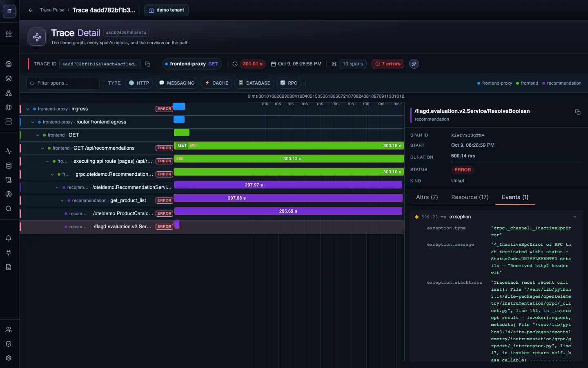Screen dimensions: 588x368
Task: Collapse the router frontend egress span
Action: 33,122
